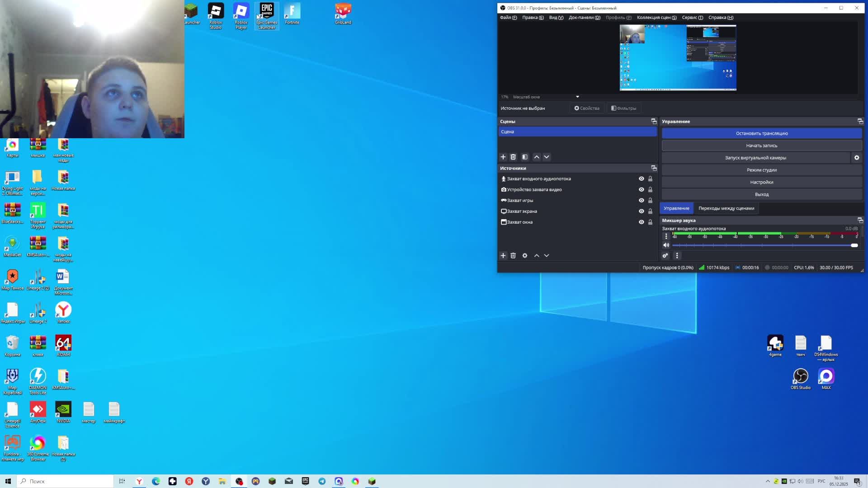
Task: Toggle visibility of Захват экрана source
Action: pyautogui.click(x=641, y=211)
